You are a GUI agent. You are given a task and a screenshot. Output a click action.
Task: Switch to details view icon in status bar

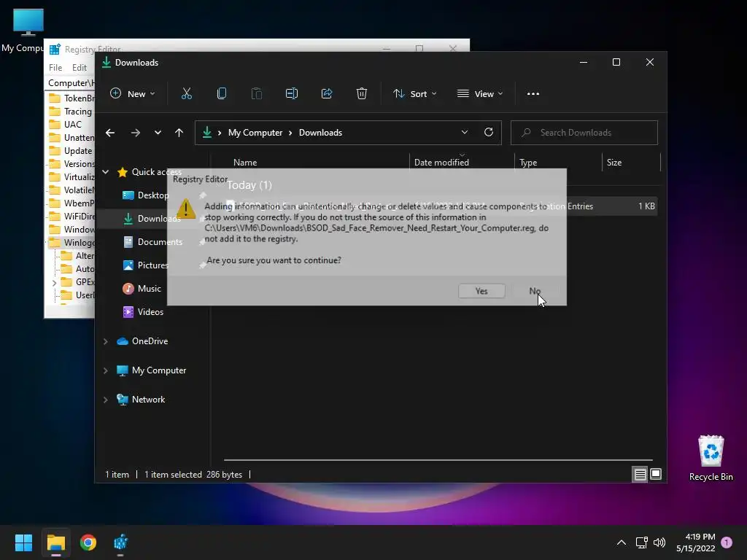pyautogui.click(x=640, y=474)
